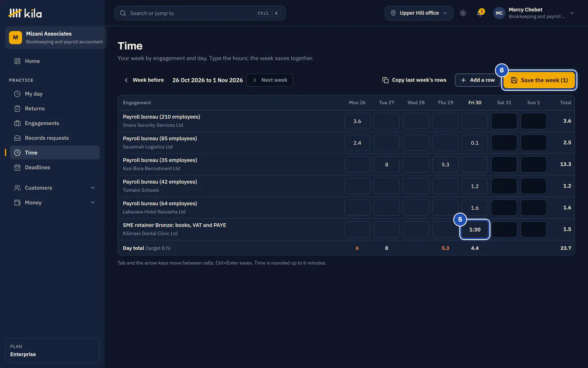Click the Home grid icon
Viewport: 588px width, 368px height.
(x=17, y=61)
